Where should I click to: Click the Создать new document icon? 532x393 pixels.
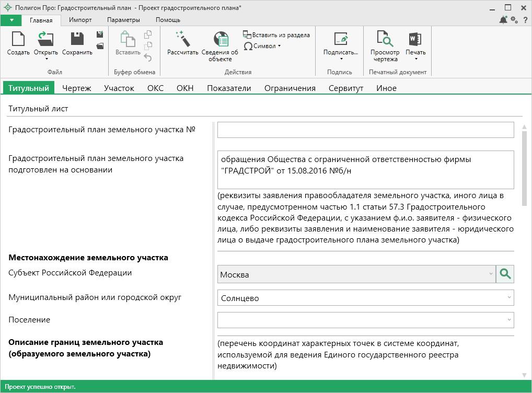pos(18,40)
